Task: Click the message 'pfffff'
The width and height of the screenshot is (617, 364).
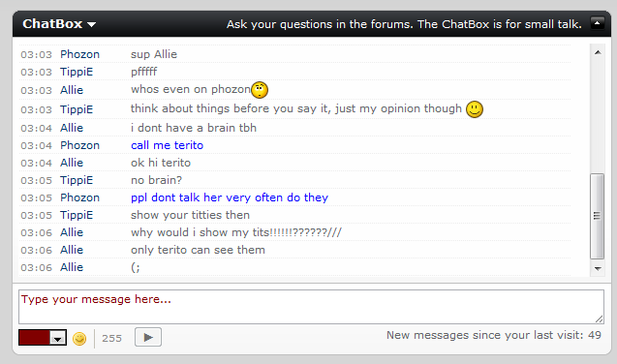Action: coord(143,72)
